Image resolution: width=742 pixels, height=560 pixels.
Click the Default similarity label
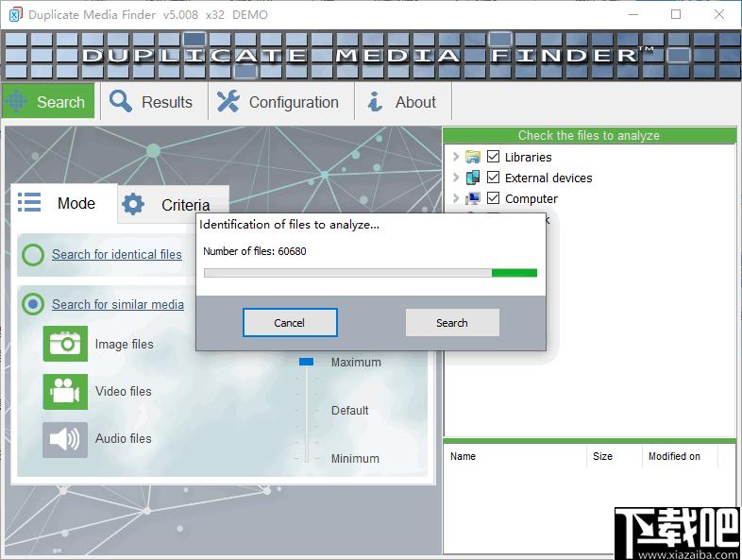click(349, 411)
